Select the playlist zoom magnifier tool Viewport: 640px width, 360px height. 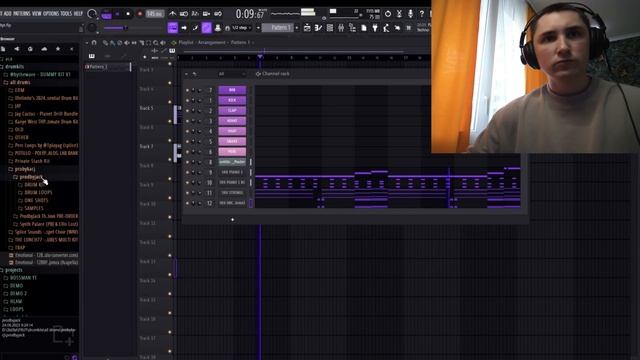point(156,42)
